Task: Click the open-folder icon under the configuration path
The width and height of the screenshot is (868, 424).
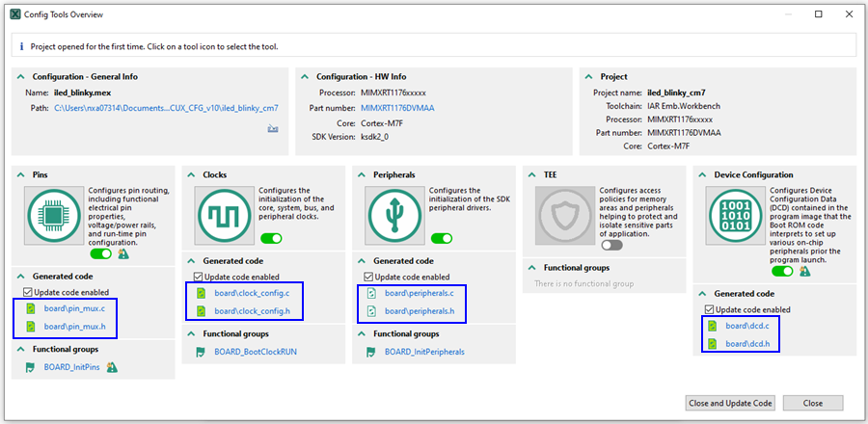Action: [273, 127]
